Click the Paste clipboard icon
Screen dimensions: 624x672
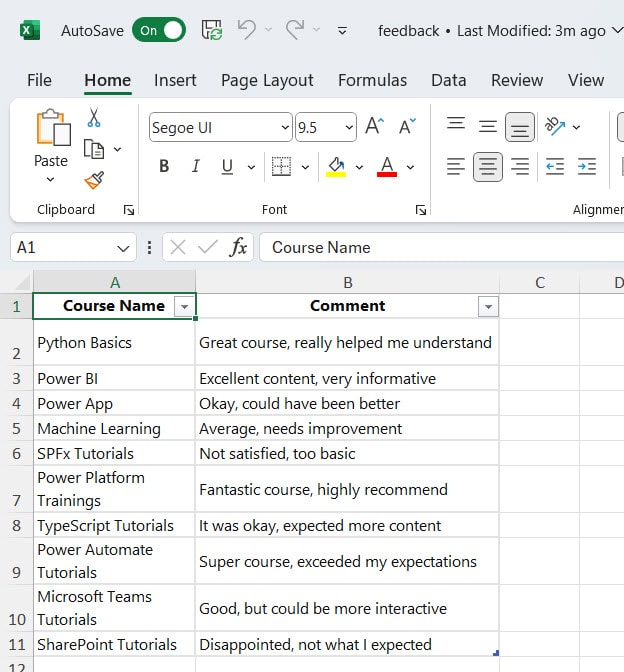52,127
